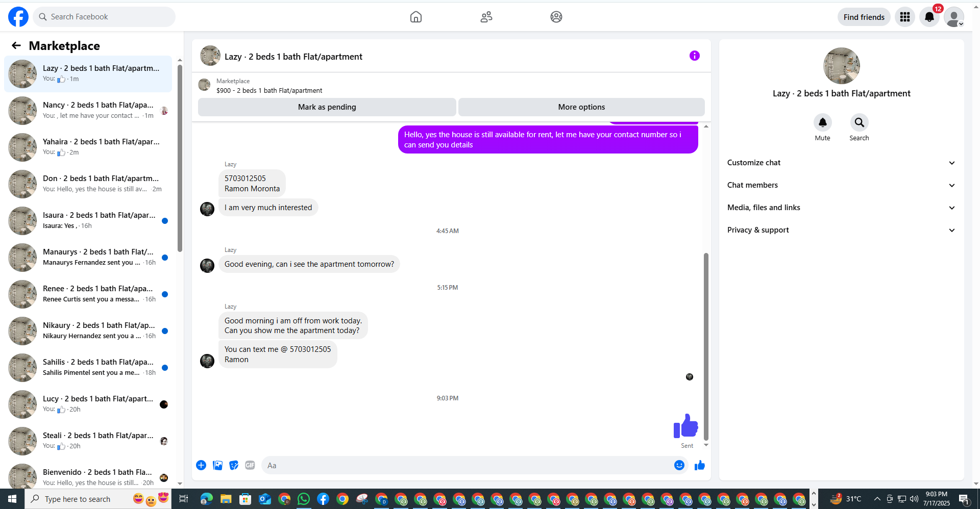This screenshot has height=509, width=980.
Task: Open Nikaury's unread conversation
Action: [x=88, y=331]
